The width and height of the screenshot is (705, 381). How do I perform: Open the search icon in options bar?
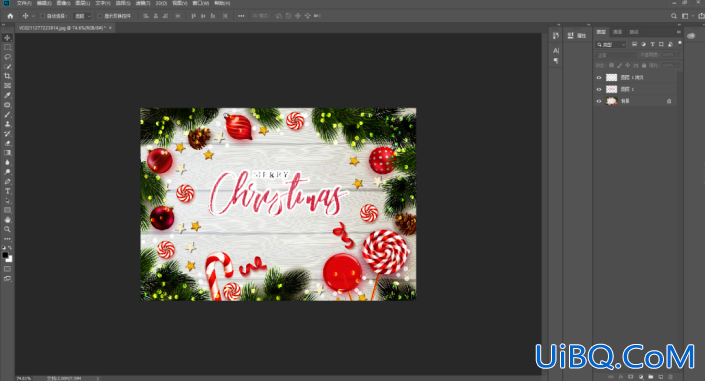point(674,16)
